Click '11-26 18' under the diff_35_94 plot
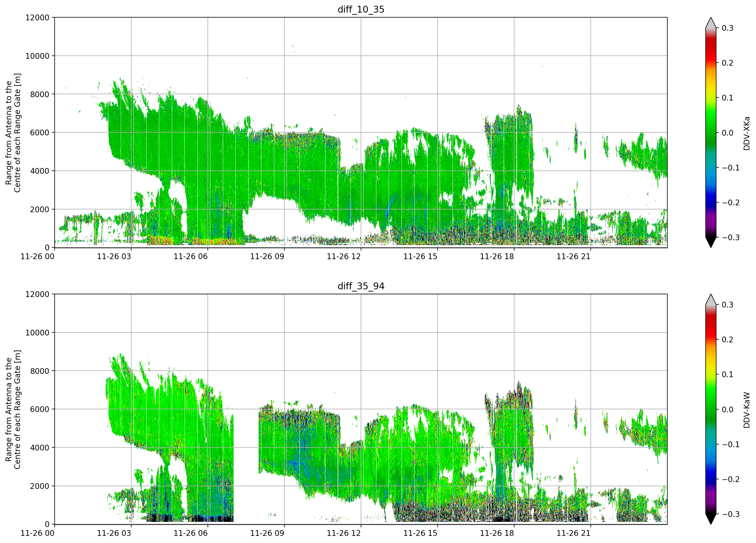Screen dimensions: 756x543 [x=497, y=533]
